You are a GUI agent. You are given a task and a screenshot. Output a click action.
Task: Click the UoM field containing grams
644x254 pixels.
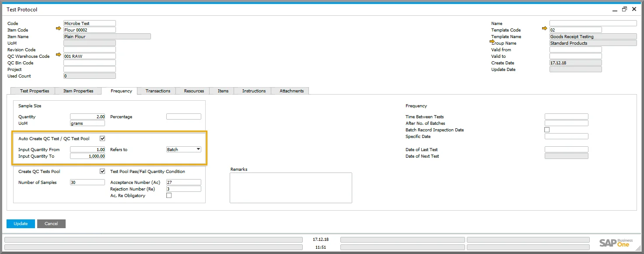coord(87,123)
